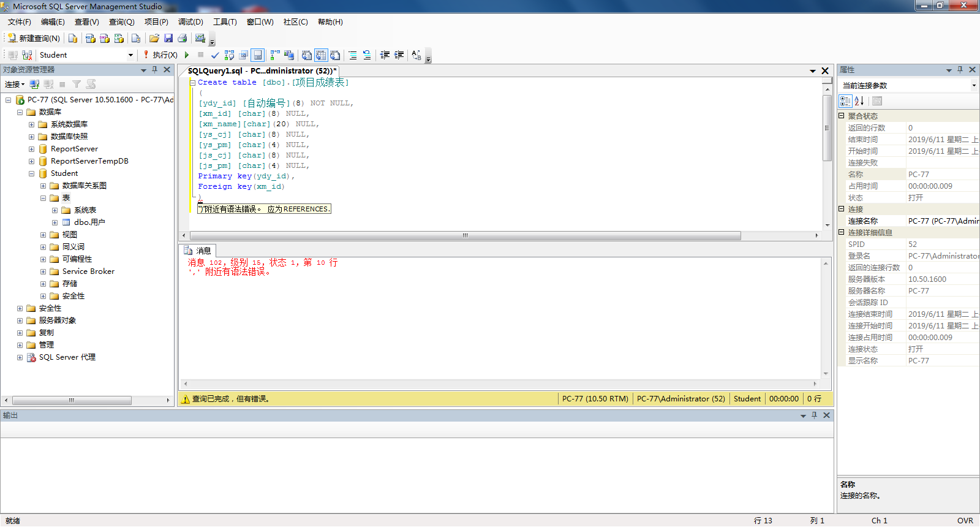Click the Increase Indent icon
This screenshot has width=980, height=527.
[399, 55]
